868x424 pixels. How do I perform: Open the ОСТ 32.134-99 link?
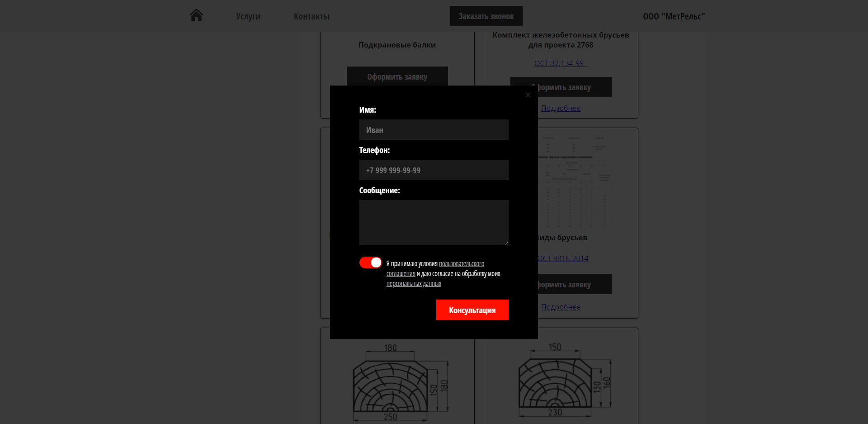tap(561, 63)
